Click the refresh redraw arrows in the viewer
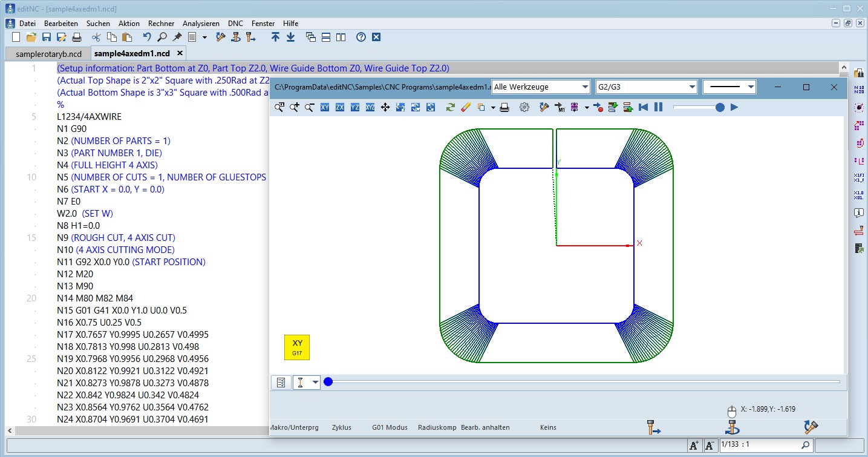The width and height of the screenshot is (868, 457). tap(450, 107)
